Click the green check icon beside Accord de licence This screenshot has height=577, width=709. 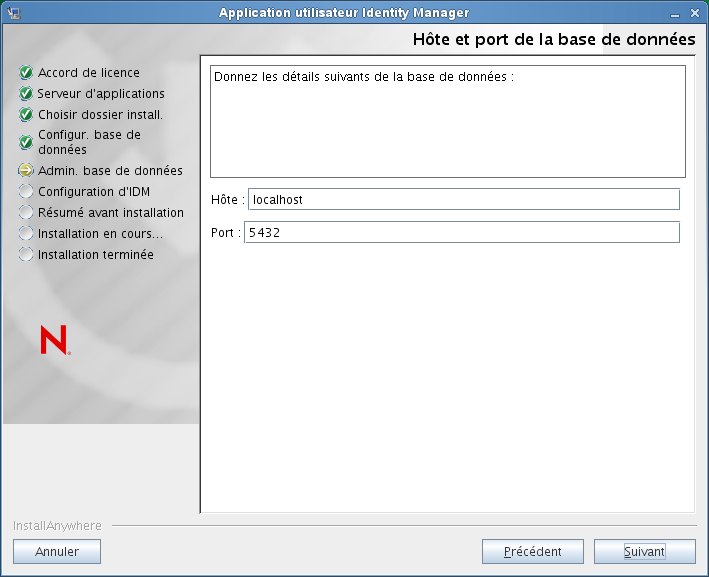tap(26, 72)
